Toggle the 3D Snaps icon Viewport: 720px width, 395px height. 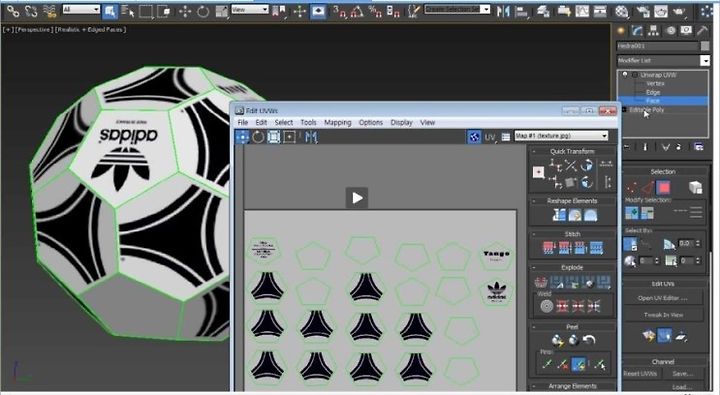click(x=339, y=11)
